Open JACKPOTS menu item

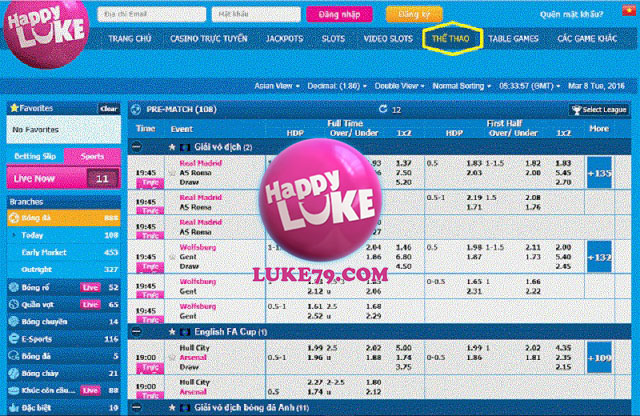284,39
